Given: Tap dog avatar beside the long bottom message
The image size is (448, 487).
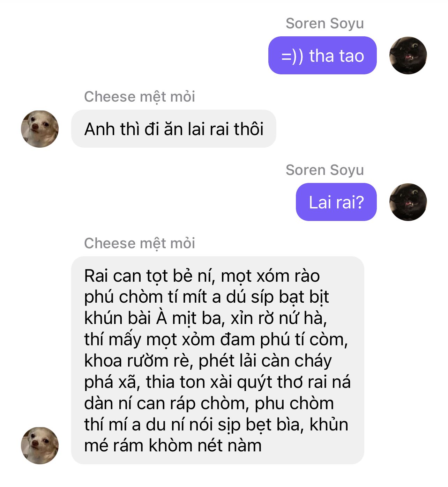Looking at the screenshot, I should click(x=40, y=445).
